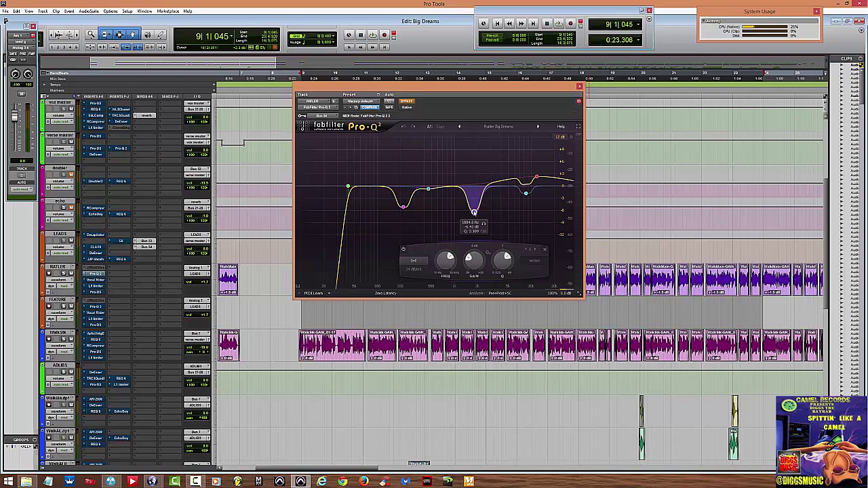Select the Selector tool
Screen dimensions: 868x488
[x=119, y=35]
